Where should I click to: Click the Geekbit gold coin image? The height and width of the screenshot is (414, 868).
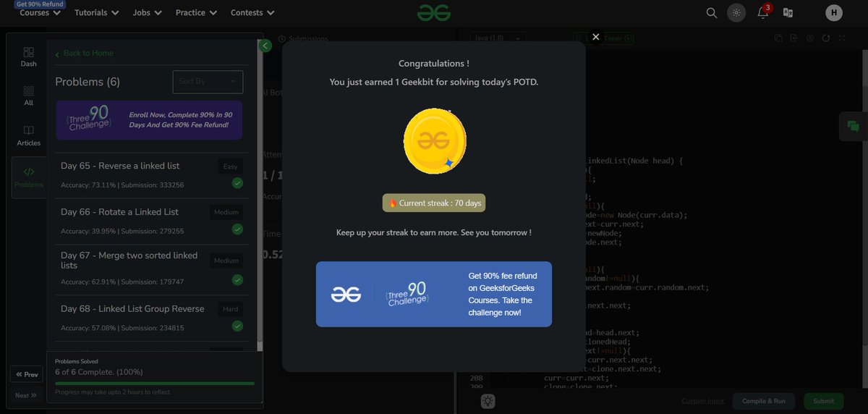coord(434,142)
